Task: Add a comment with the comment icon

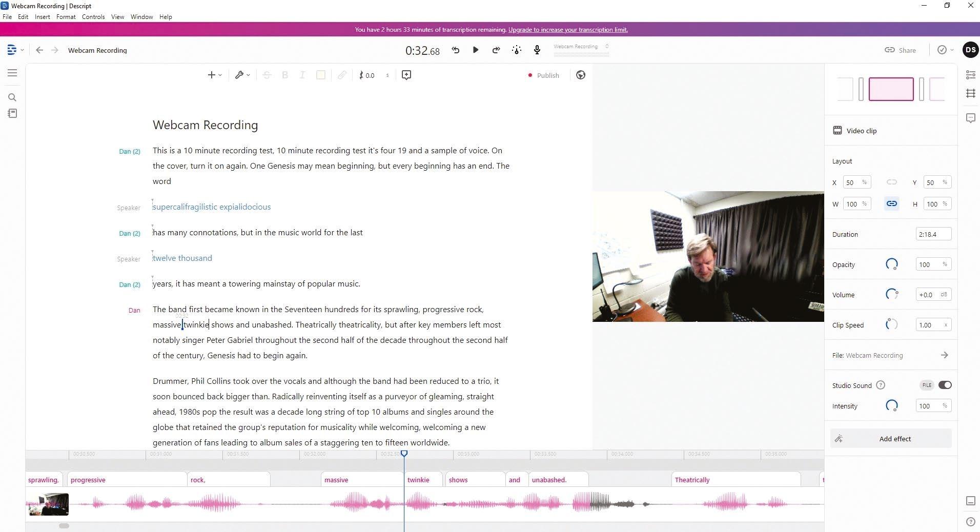Action: (406, 75)
